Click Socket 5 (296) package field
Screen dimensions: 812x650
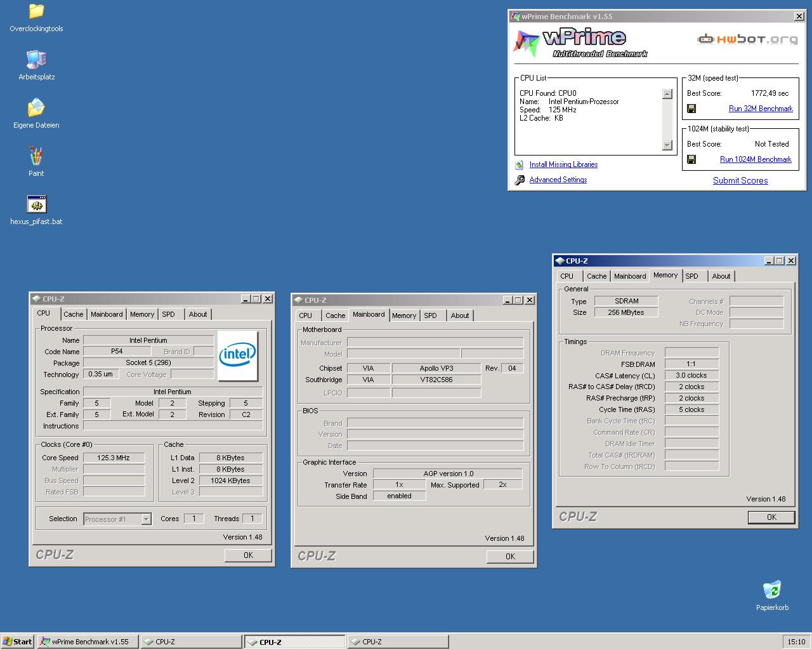148,363
